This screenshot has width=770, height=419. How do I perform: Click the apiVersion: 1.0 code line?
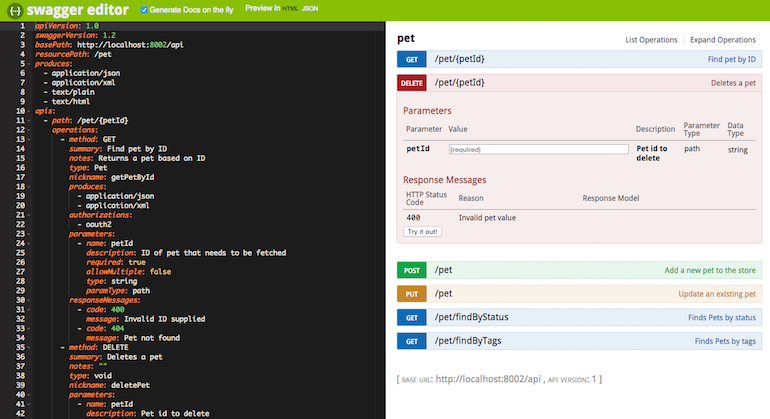tap(67, 26)
